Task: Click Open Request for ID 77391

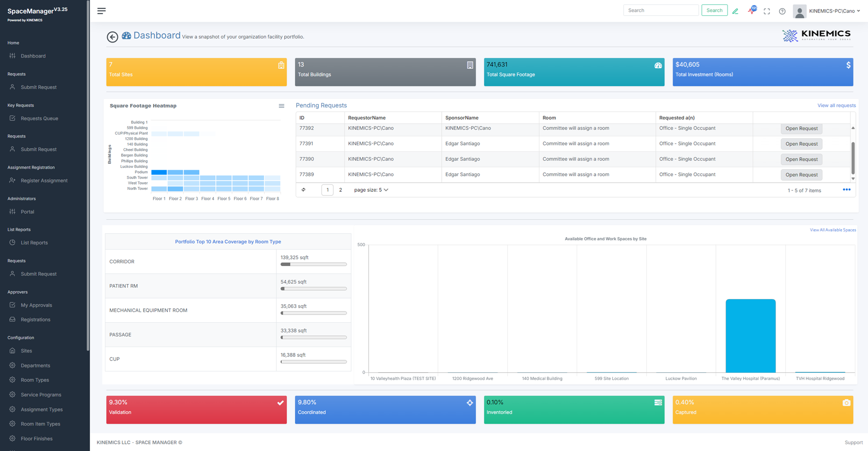Action: 801,144
